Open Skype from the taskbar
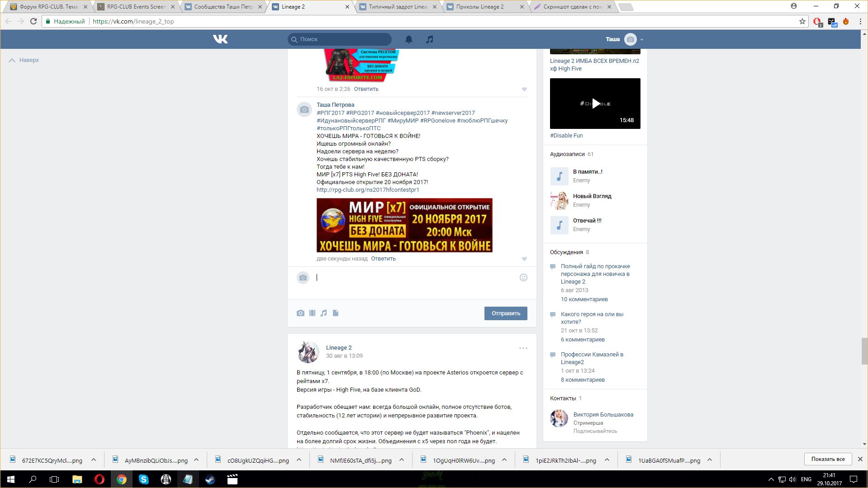Image resolution: width=868 pixels, height=488 pixels. click(143, 479)
